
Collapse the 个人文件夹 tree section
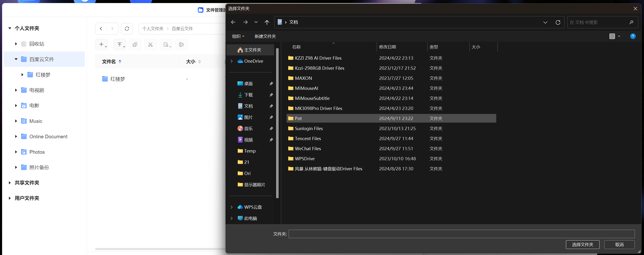tap(10, 28)
